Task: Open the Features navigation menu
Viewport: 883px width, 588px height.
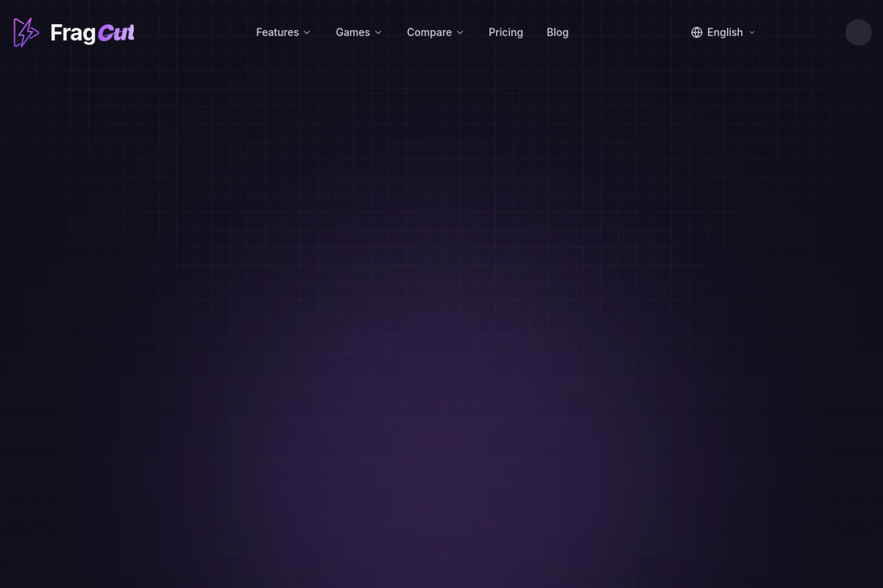Action: click(284, 32)
